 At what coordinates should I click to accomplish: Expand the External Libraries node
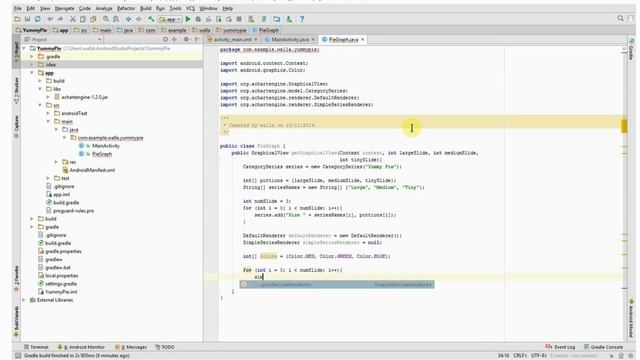(24, 300)
